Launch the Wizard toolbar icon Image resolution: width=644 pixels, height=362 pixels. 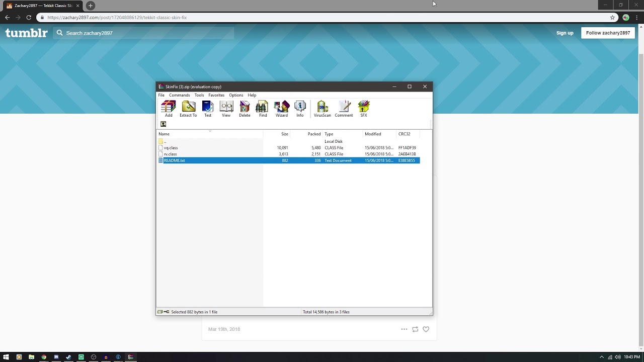pos(282,109)
